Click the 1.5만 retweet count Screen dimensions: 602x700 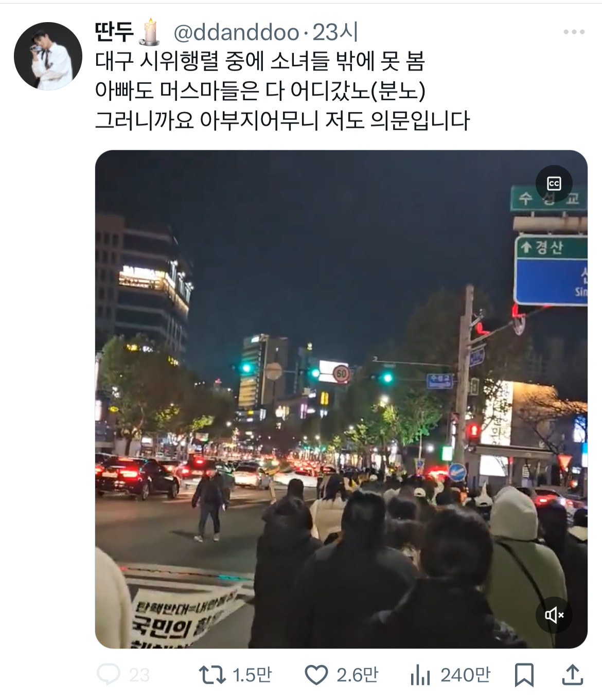[x=252, y=675]
